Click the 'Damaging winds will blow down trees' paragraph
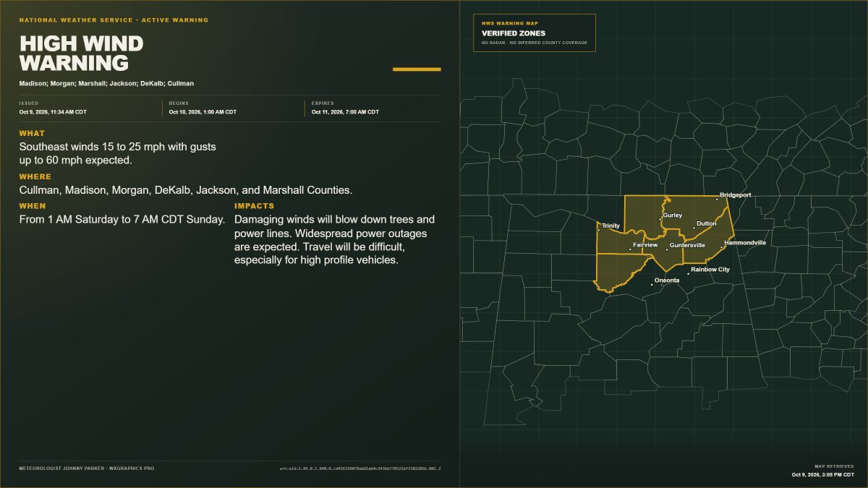 click(335, 239)
